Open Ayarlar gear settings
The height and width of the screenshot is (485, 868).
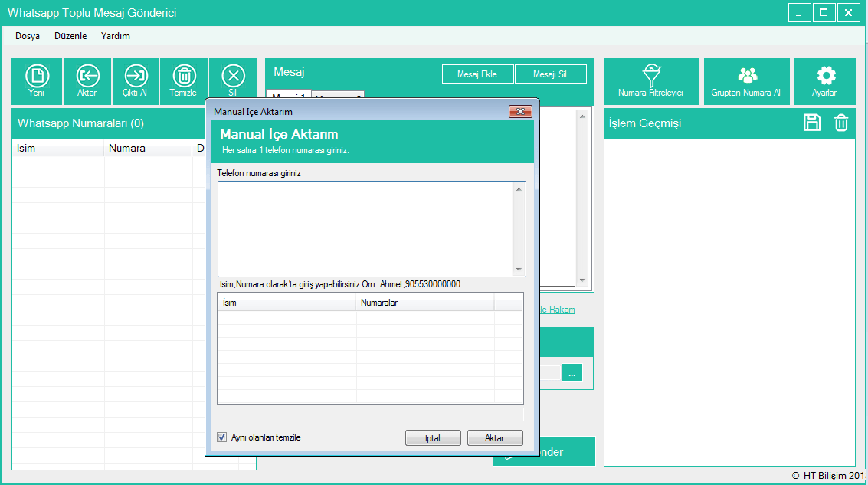point(825,81)
